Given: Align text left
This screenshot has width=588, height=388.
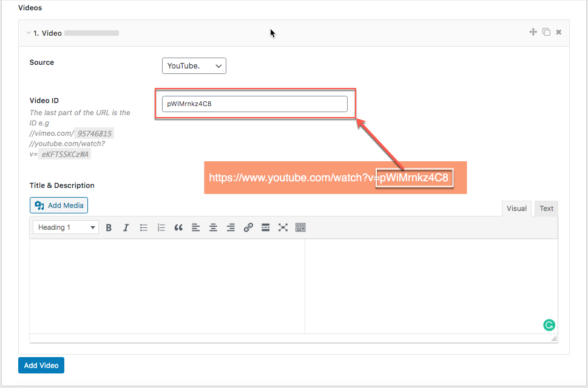Looking at the screenshot, I should coord(196,227).
